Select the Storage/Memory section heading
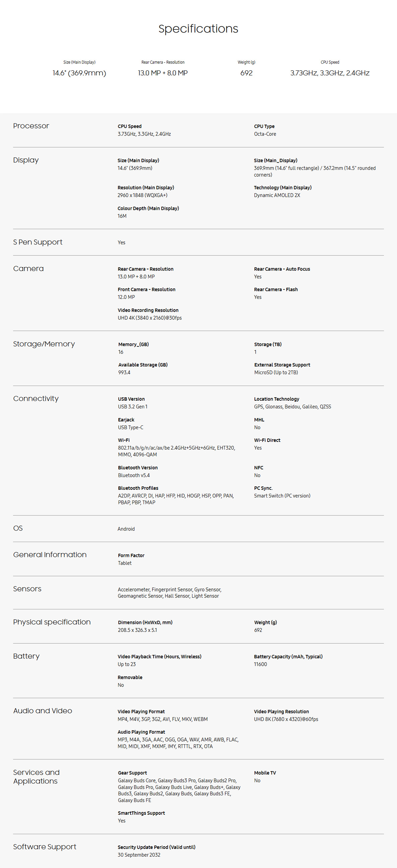 coord(44,344)
